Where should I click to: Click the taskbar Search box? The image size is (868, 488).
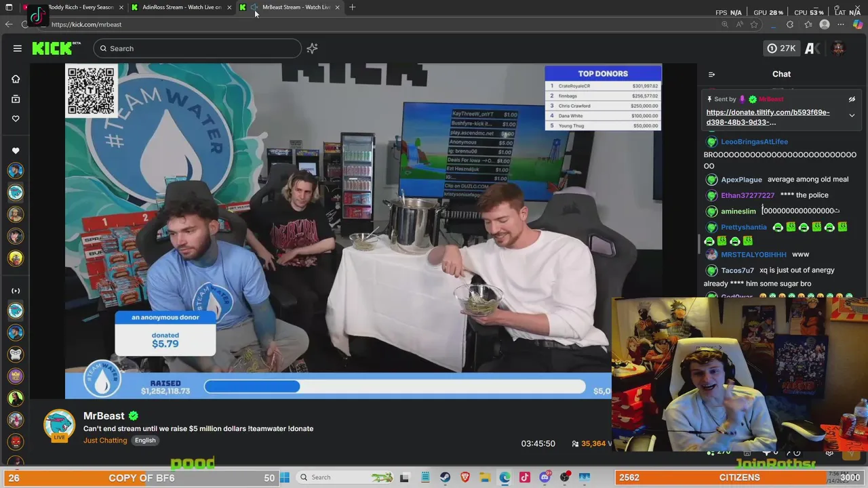click(345, 477)
